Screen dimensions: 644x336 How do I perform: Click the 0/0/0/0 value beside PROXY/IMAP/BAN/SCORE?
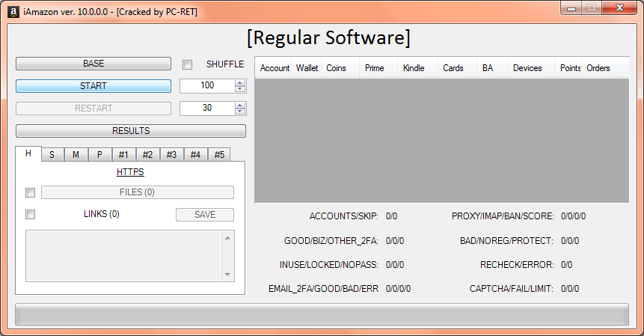click(x=574, y=216)
